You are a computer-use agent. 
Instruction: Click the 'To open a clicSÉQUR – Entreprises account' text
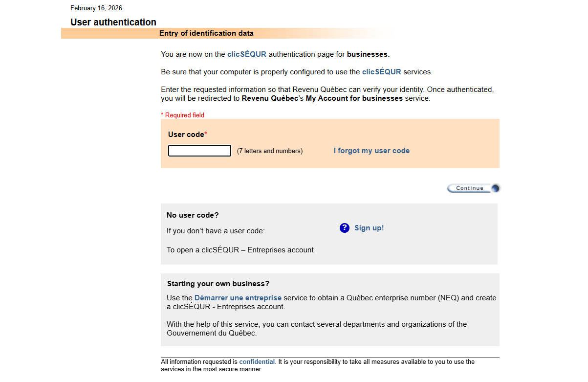coord(240,250)
